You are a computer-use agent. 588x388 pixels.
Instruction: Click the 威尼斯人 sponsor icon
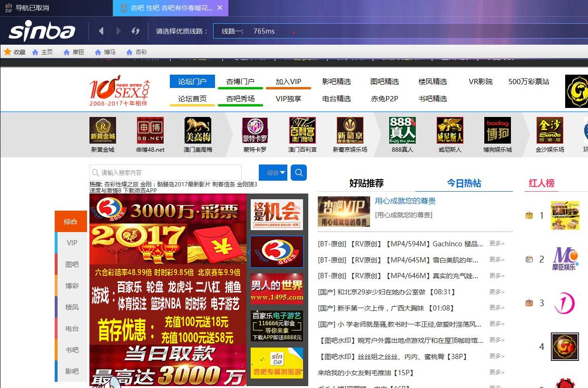point(450,130)
